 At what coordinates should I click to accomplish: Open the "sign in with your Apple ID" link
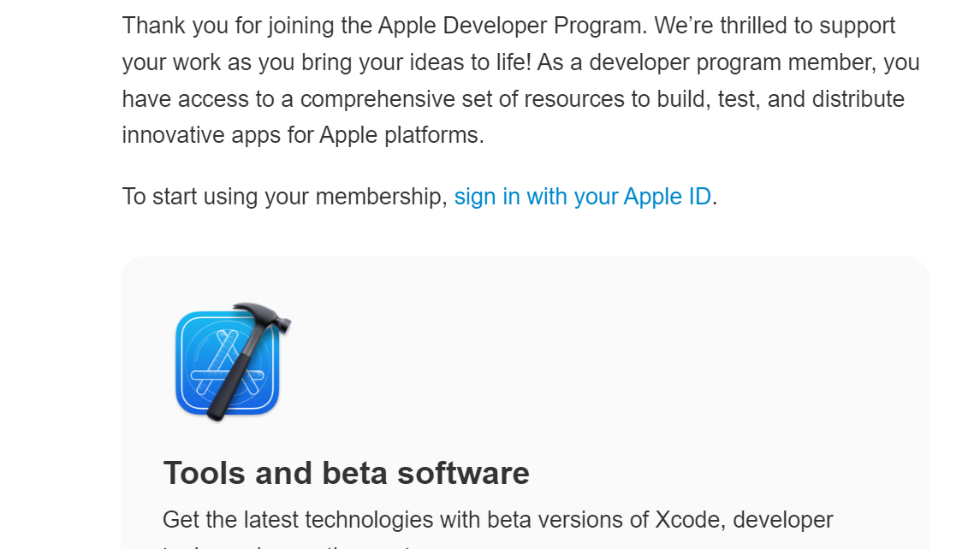[x=583, y=197]
